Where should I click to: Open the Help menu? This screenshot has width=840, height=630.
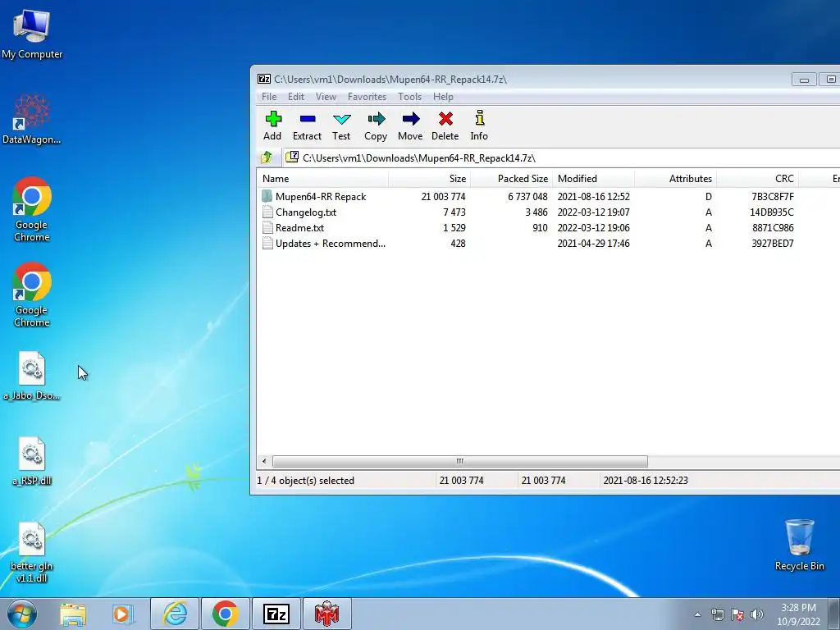[x=443, y=97]
